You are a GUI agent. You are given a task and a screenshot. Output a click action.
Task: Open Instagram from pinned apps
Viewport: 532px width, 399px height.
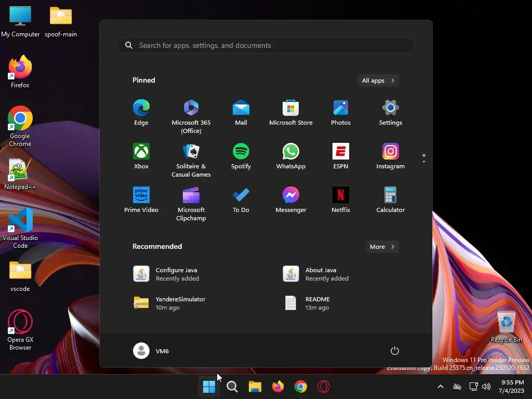[391, 156]
